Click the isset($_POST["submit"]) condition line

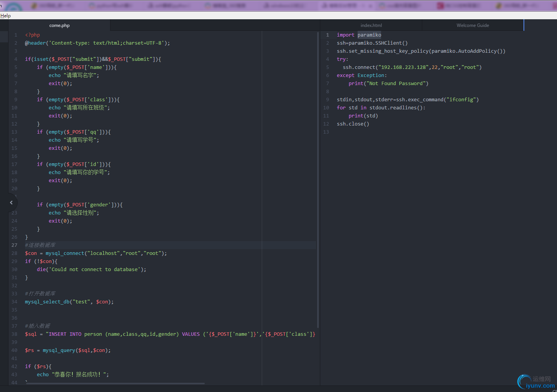tap(93, 59)
